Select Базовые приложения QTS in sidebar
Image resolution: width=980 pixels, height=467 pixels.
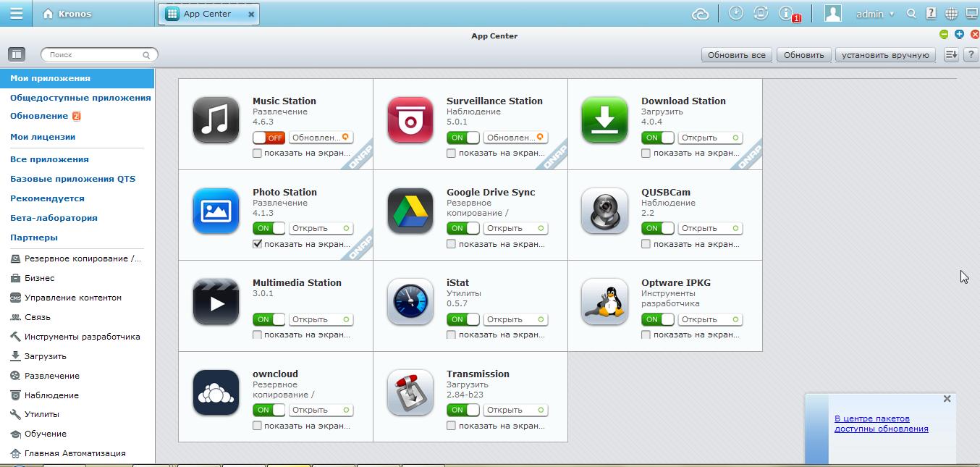[x=72, y=179]
